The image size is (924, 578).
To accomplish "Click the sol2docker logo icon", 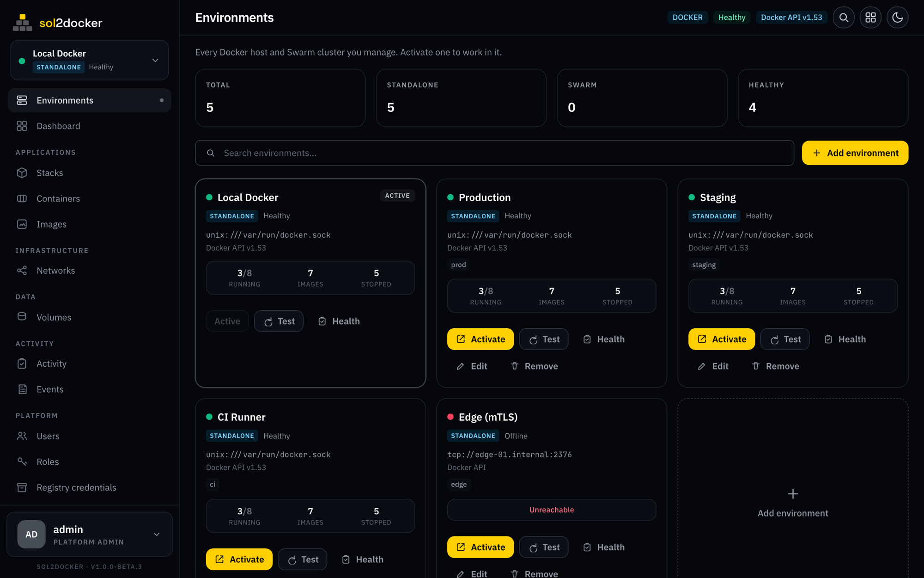I will pyautogui.click(x=22, y=23).
